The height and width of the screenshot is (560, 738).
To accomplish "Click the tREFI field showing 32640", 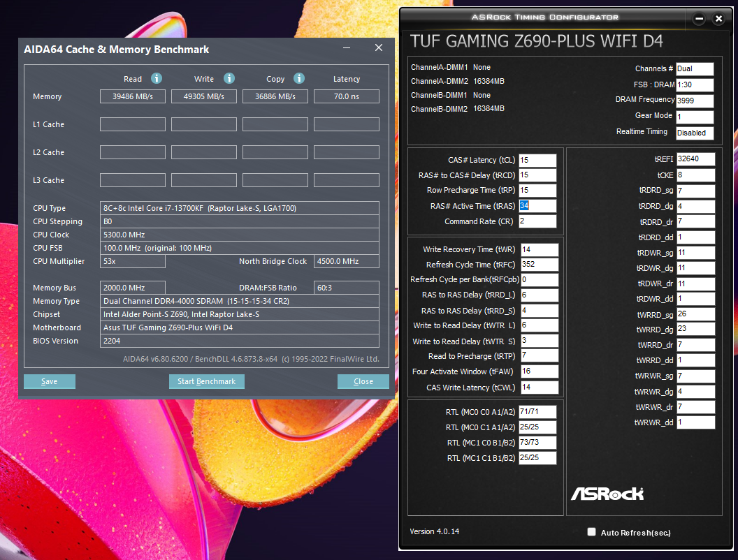I will (x=695, y=159).
